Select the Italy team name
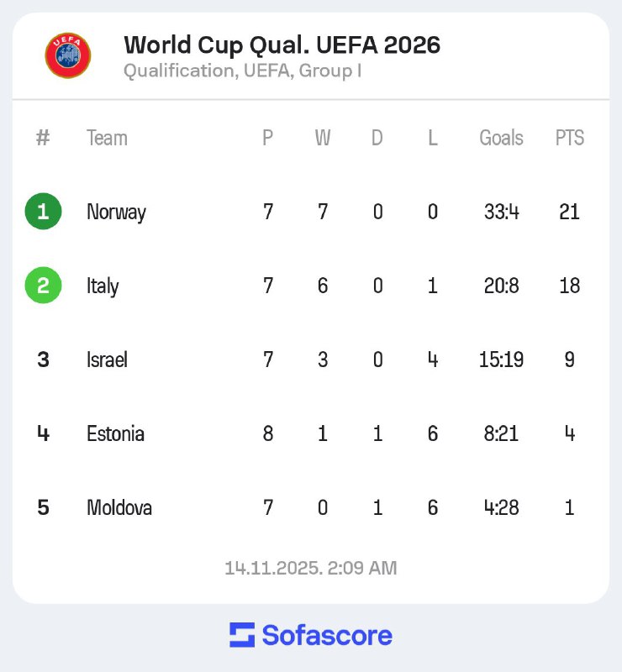This screenshot has width=622, height=672. 103,286
